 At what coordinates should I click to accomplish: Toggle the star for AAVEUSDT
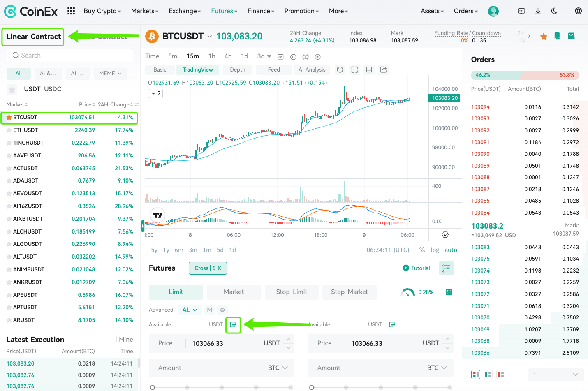point(9,156)
